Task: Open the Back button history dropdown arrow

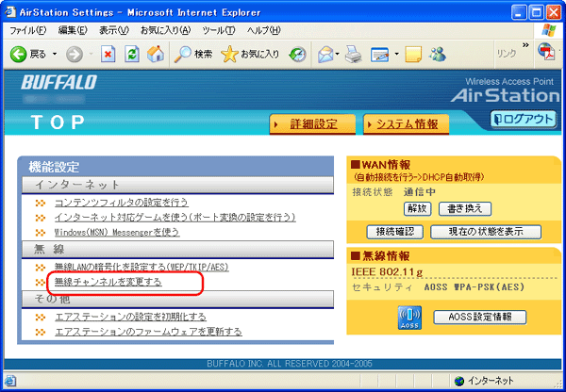Action: (x=55, y=55)
